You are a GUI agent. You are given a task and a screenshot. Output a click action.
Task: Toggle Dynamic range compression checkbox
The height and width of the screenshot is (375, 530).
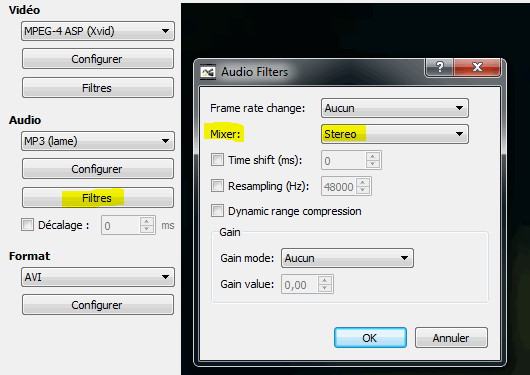click(x=217, y=210)
